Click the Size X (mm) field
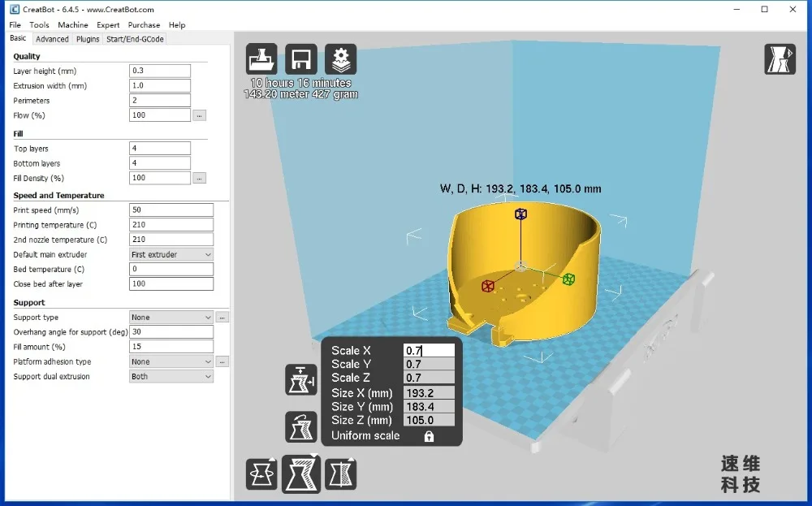 click(429, 393)
